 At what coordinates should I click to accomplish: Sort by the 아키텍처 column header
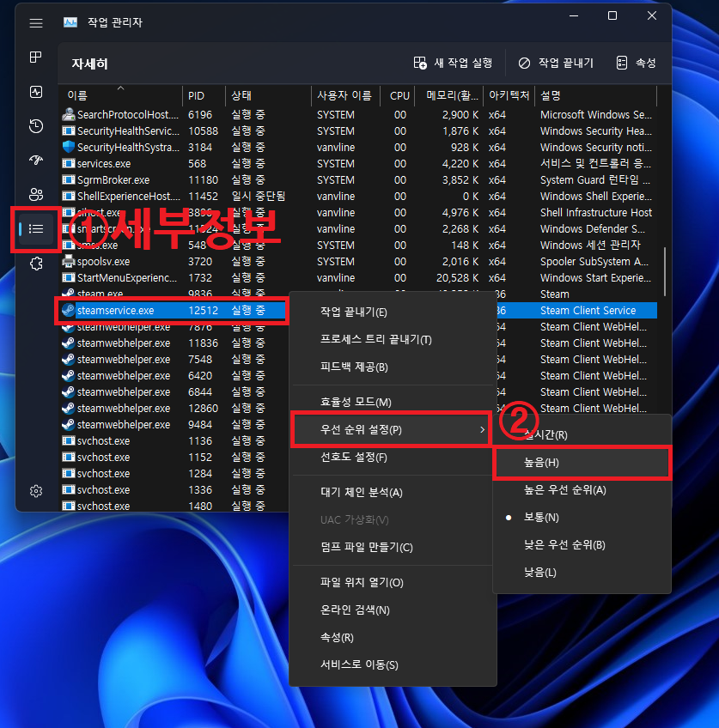click(x=509, y=95)
